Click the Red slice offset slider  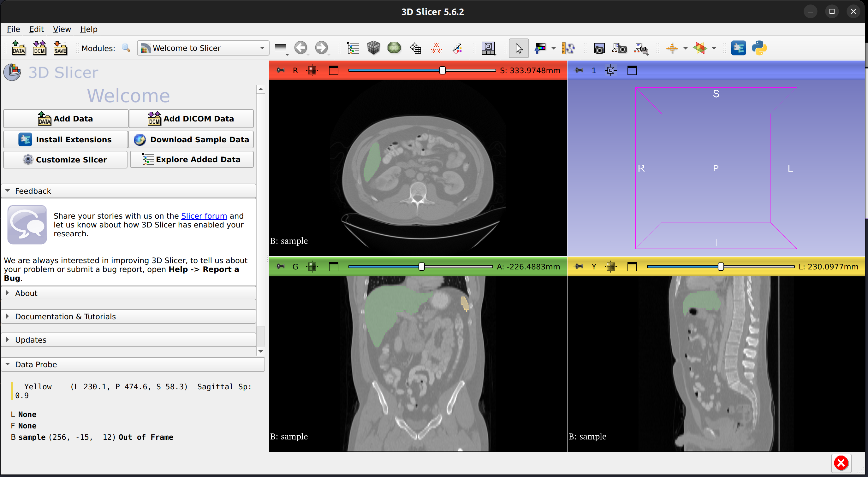(422, 70)
